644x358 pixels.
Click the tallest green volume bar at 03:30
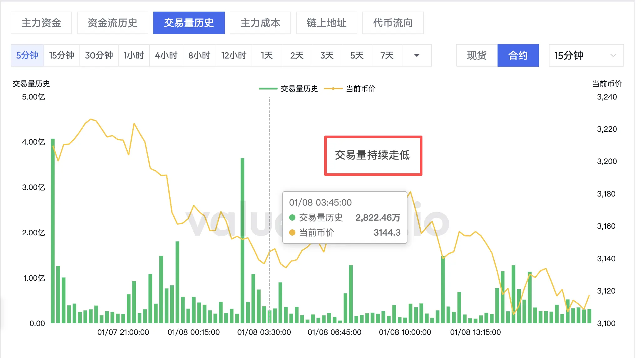(x=242, y=241)
